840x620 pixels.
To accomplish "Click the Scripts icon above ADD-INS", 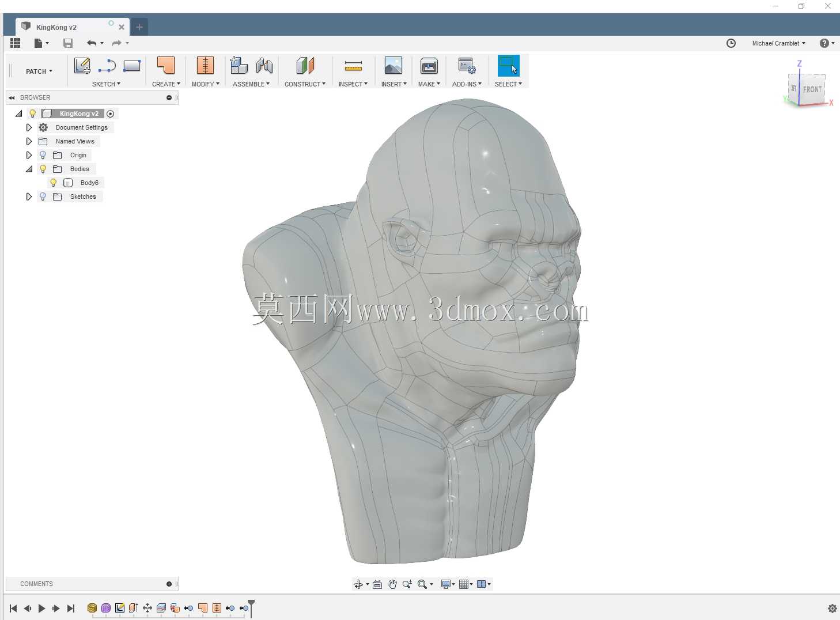I will (467, 65).
